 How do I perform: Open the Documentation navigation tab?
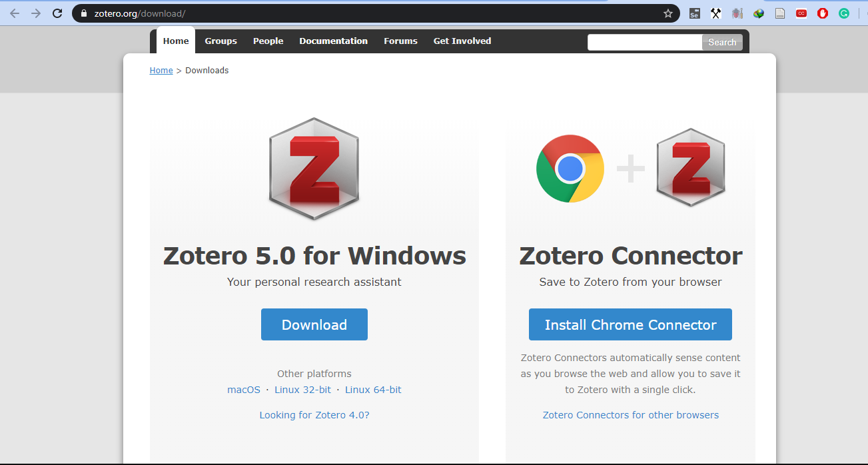[333, 41]
